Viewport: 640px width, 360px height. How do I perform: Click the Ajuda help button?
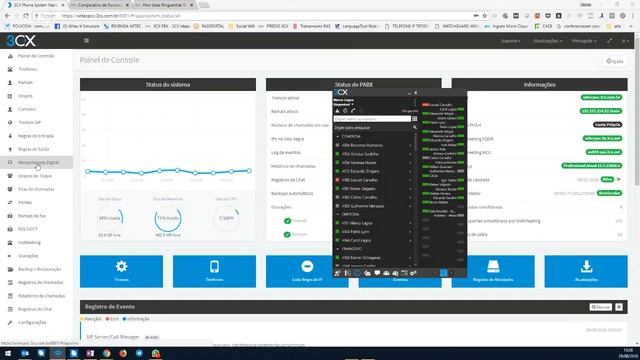pos(615,61)
